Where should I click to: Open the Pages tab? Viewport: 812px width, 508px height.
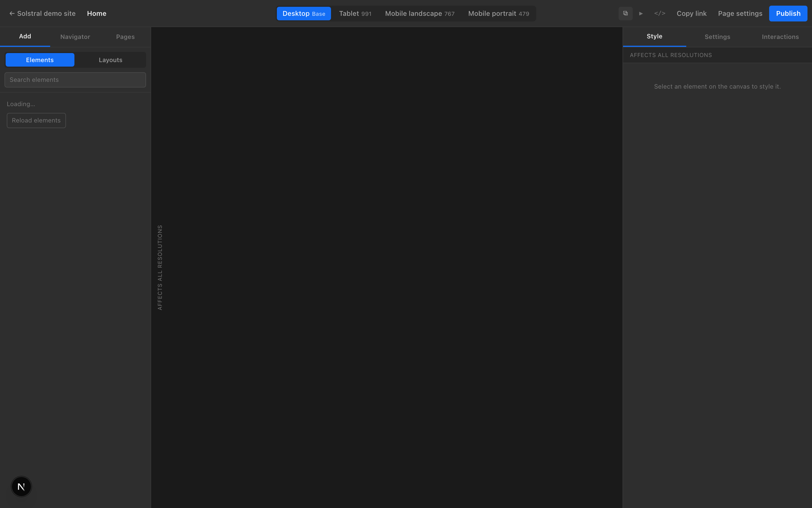point(125,37)
